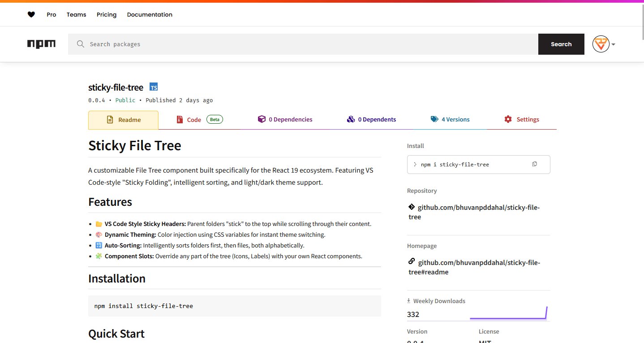Click the License label in sidebar
The width and height of the screenshot is (644, 343).
[x=489, y=331]
